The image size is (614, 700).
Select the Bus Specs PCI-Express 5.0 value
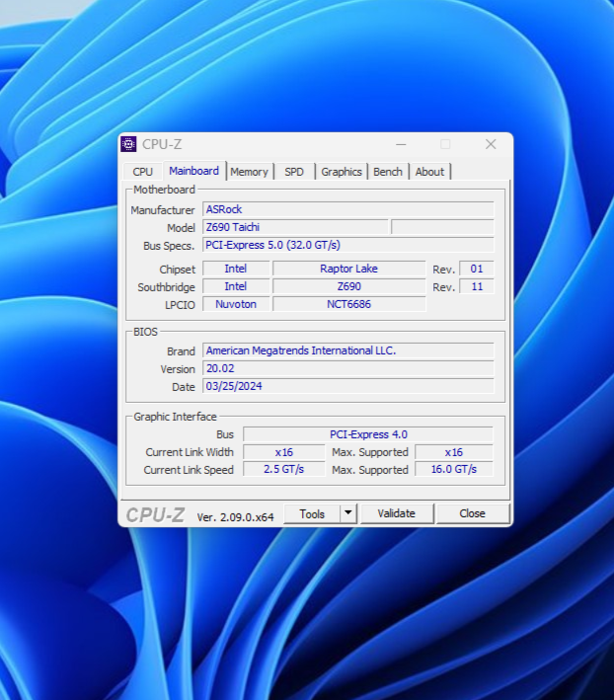348,245
